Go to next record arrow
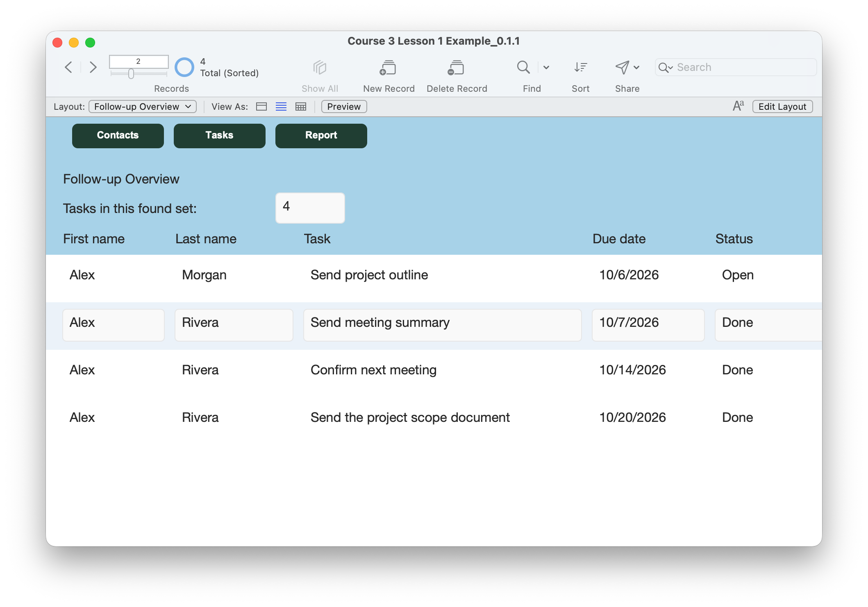Screen dimensions: 868x607 [x=93, y=67]
